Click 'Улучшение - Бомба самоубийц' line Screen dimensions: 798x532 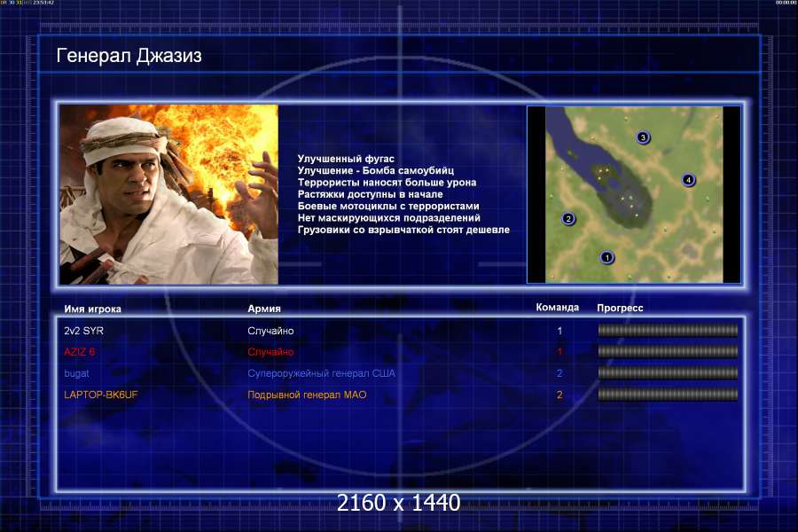[x=376, y=170]
